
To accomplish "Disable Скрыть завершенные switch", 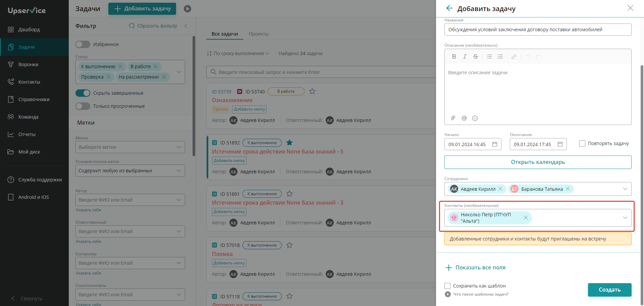I will (83, 93).
